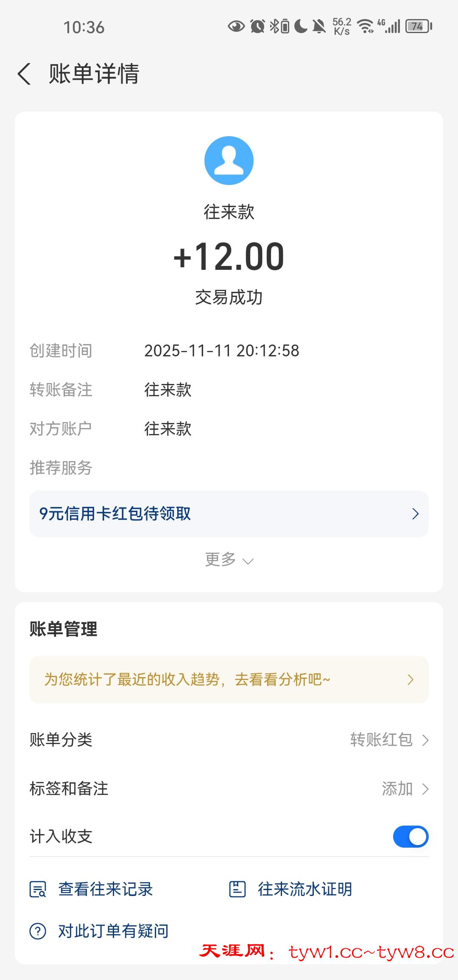Tap 往来流水证明 link
Screen dimensions: 458x980
(x=305, y=889)
